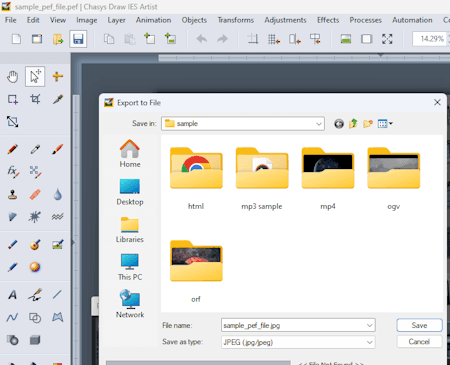This screenshot has height=365, width=450.
Task: Select the curve drawing tool
Action: [x=12, y=317]
